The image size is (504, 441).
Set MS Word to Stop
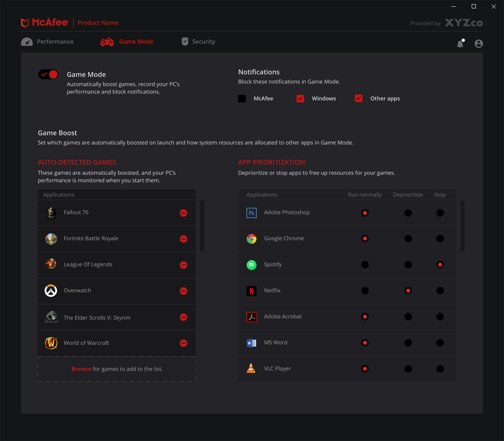(440, 343)
